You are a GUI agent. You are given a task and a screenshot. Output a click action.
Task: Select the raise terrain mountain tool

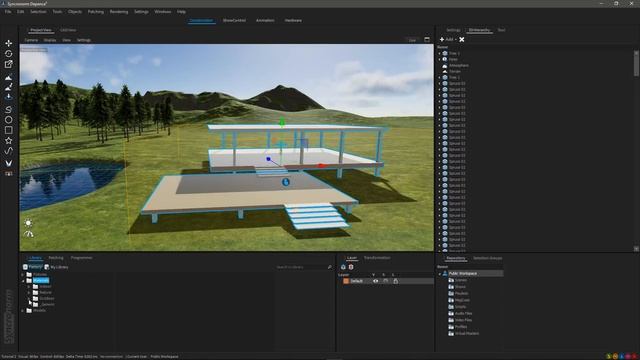9,78
